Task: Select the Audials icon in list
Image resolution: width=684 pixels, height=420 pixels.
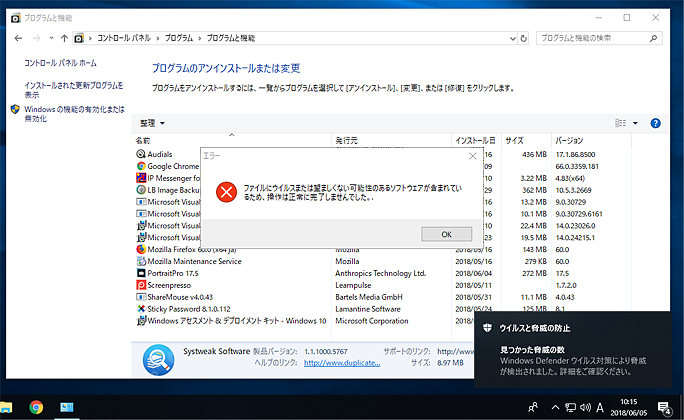Action: click(x=140, y=154)
